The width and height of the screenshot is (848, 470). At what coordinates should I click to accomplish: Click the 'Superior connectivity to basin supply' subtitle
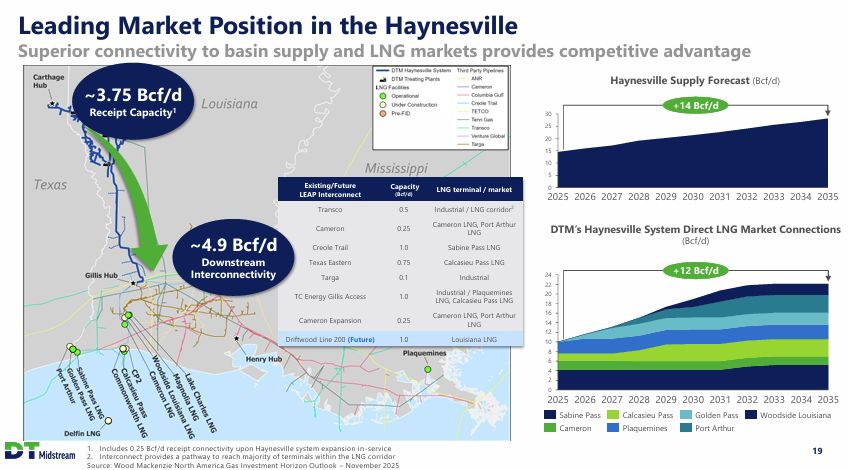[384, 51]
